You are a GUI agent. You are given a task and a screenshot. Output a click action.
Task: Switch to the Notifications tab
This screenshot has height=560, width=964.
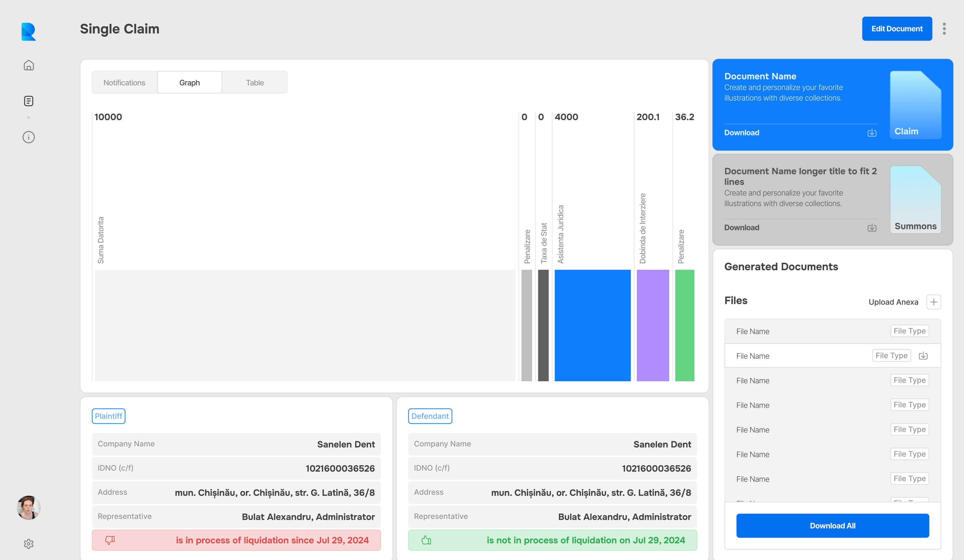click(124, 82)
